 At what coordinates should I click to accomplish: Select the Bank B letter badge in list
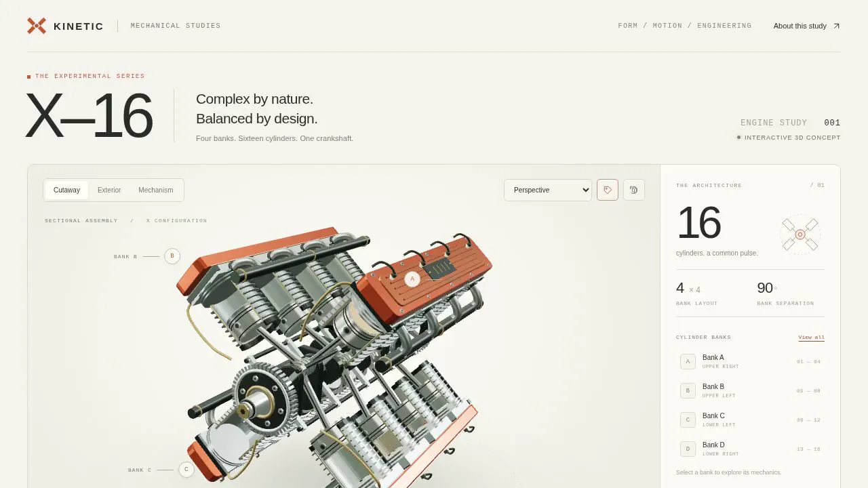[x=688, y=390]
